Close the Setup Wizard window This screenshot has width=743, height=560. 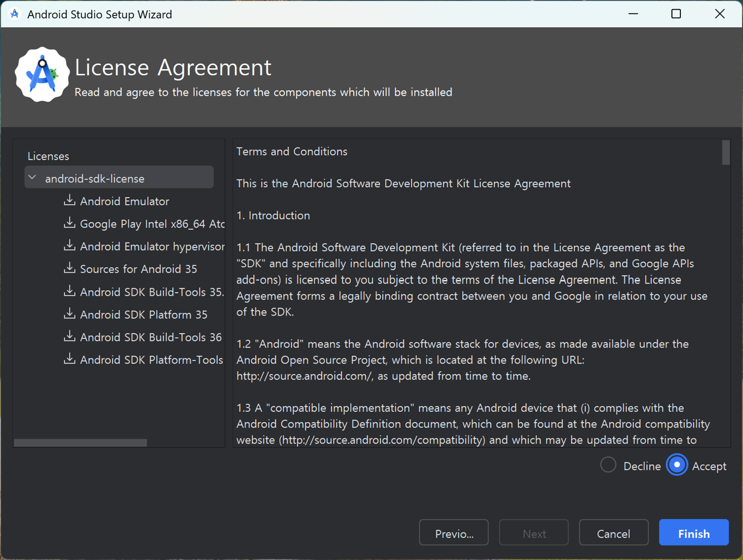pos(719,14)
